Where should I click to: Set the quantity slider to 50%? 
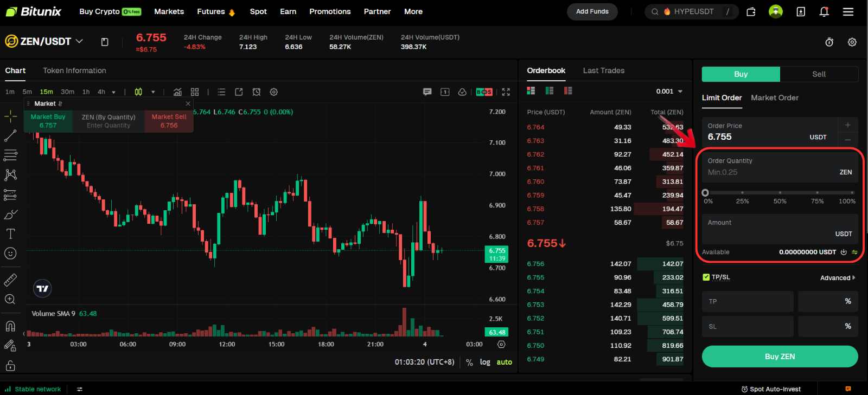[780, 193]
